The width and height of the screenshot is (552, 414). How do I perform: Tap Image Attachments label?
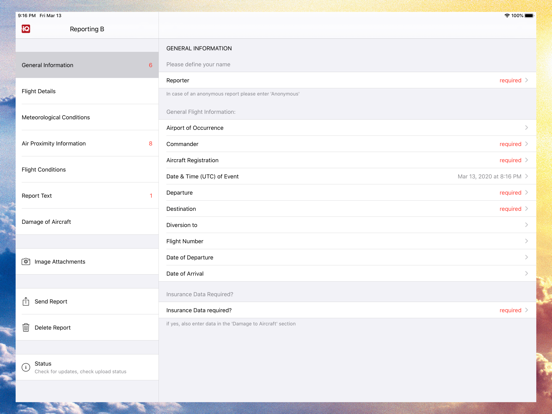point(60,262)
